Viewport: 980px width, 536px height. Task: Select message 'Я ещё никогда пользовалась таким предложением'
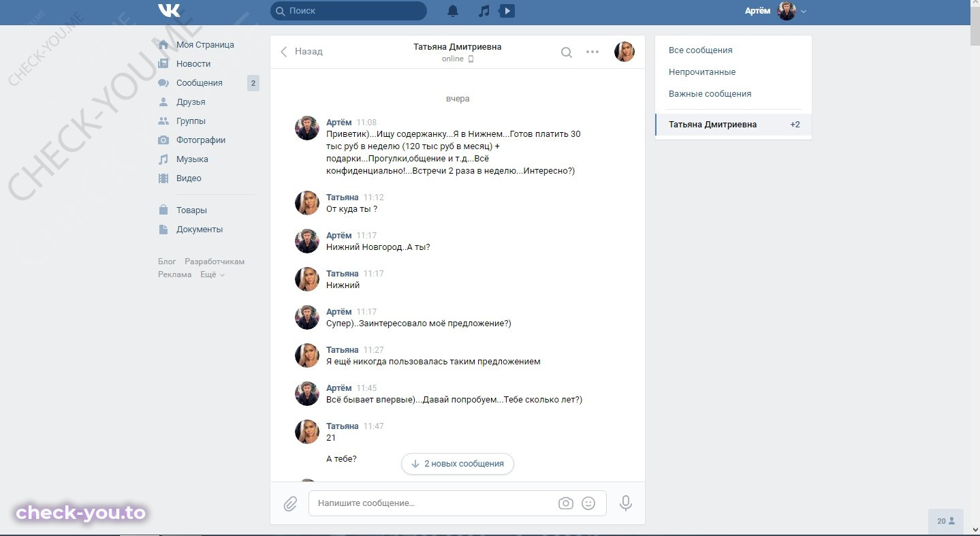[433, 362]
